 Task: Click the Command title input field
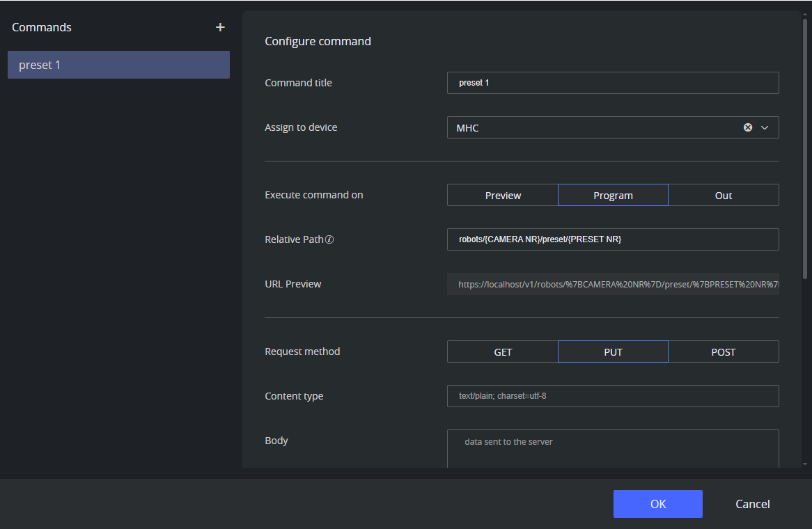coord(613,83)
